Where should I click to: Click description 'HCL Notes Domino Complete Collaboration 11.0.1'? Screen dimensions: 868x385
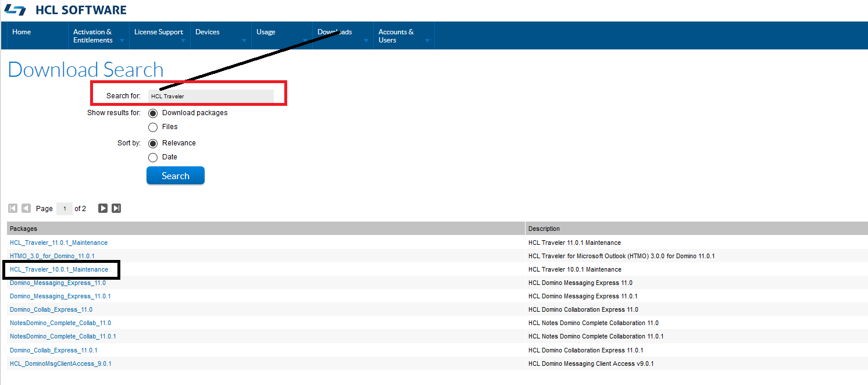click(596, 336)
